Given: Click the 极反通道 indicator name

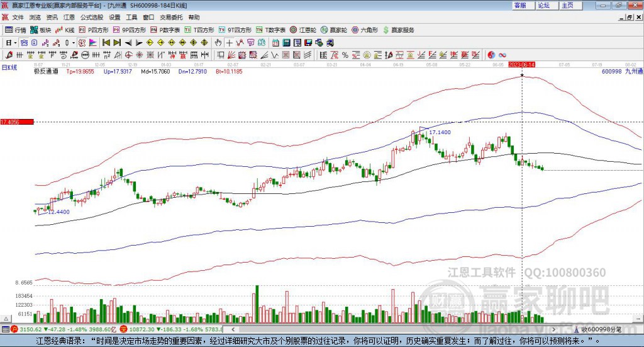Looking at the screenshot, I should click(x=46, y=72).
